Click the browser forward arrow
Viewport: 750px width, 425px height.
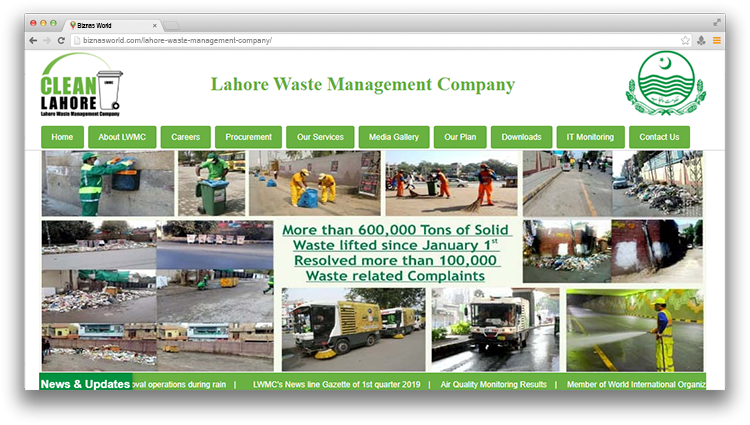coord(47,40)
